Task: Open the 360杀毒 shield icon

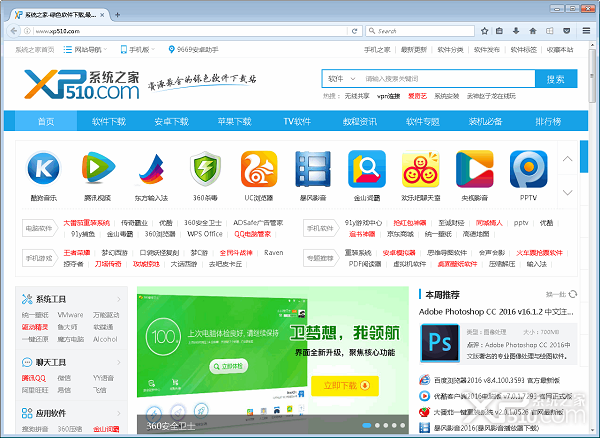Action: [205, 169]
